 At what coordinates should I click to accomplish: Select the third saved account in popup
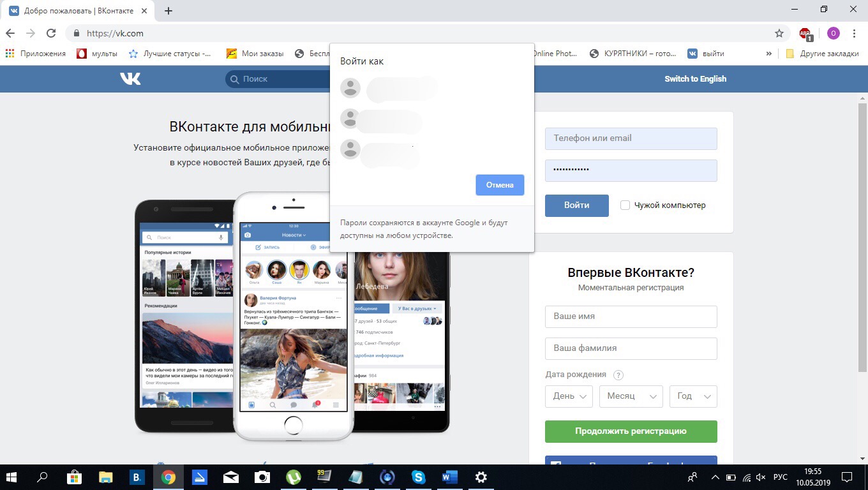431,149
